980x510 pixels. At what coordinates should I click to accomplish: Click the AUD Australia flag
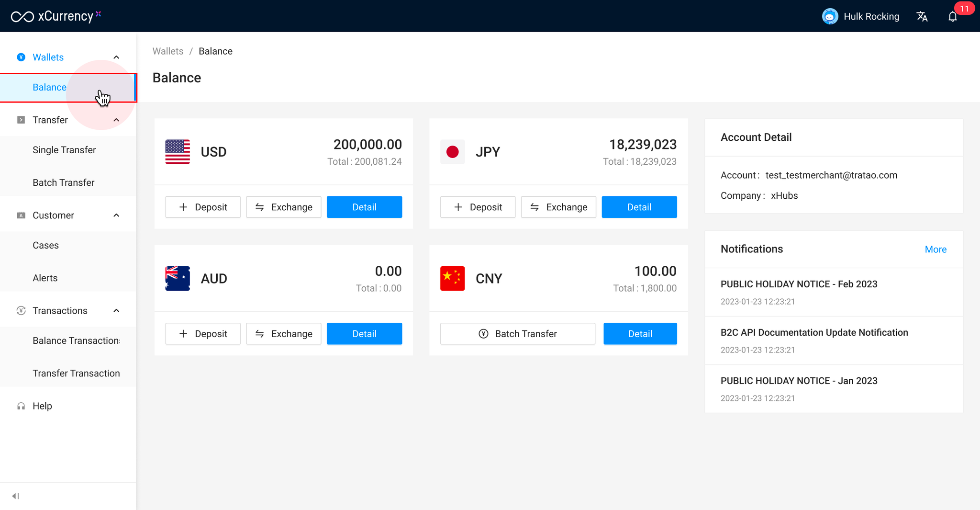click(178, 279)
